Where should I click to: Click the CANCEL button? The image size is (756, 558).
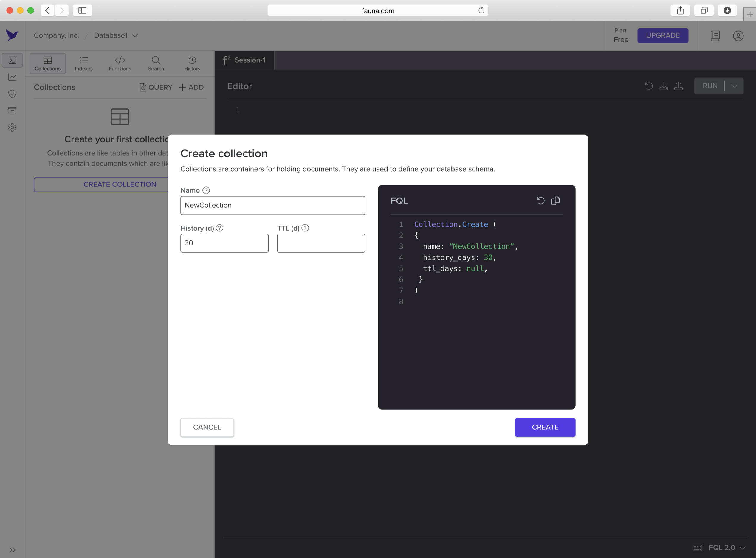tap(207, 427)
